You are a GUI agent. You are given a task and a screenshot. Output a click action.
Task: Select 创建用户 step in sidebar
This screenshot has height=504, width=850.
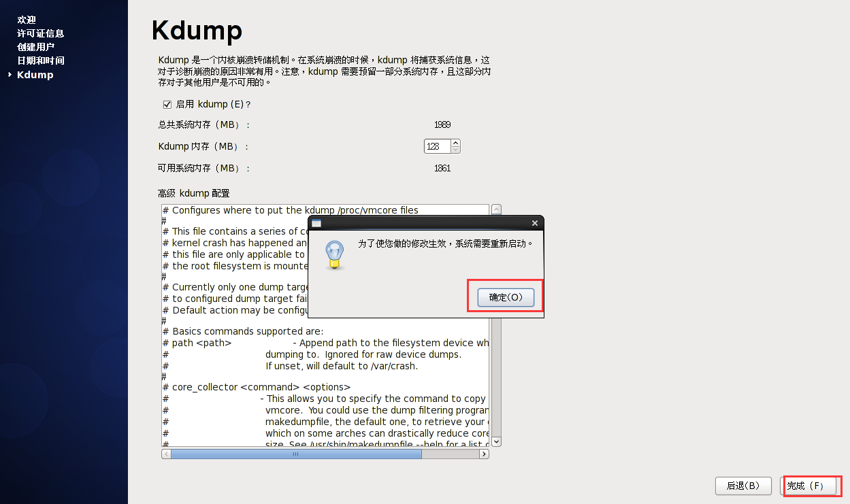(x=36, y=47)
